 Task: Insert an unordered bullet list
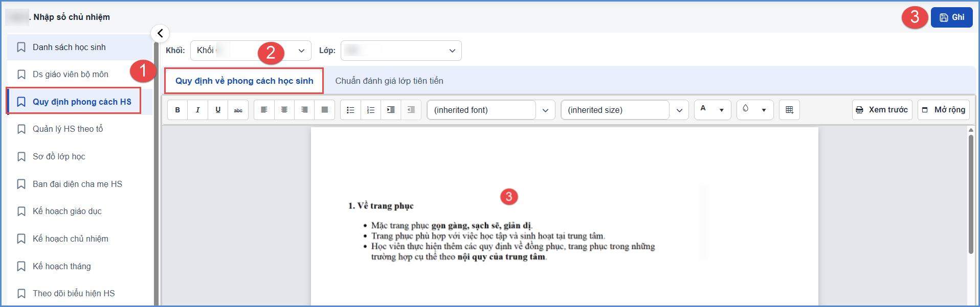350,110
